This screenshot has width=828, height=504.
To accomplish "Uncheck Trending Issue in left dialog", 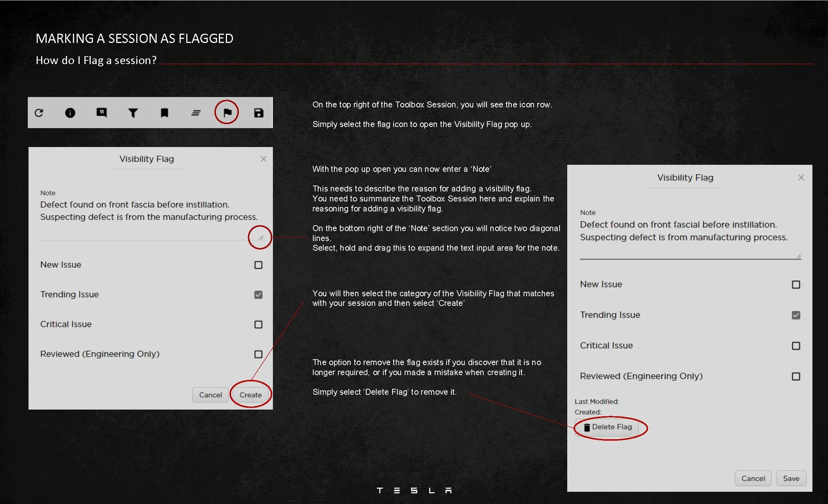I will 258,295.
